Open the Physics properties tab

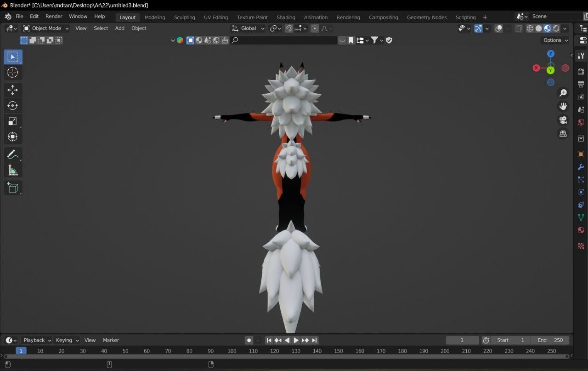click(x=581, y=192)
